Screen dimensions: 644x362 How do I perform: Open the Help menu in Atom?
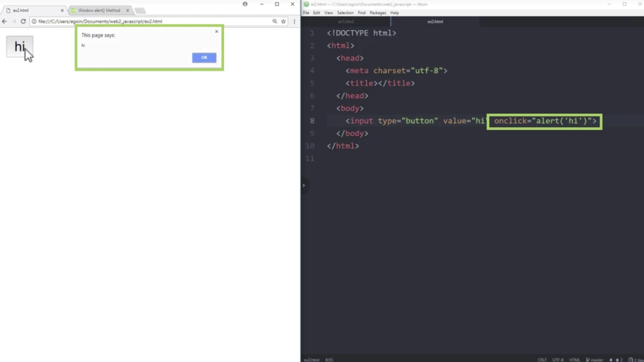394,13
